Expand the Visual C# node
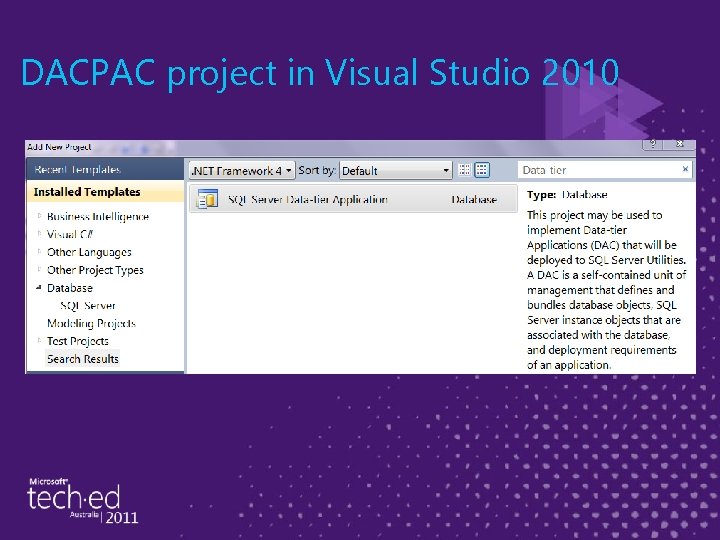The height and width of the screenshot is (540, 720). 39,233
